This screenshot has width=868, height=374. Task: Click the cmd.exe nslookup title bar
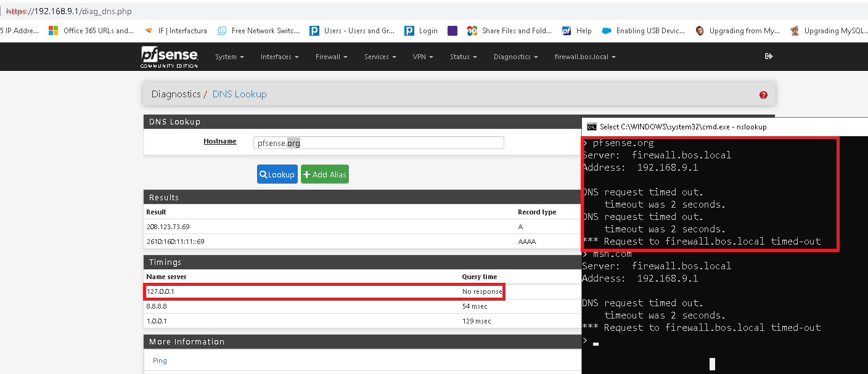pyautogui.click(x=724, y=126)
